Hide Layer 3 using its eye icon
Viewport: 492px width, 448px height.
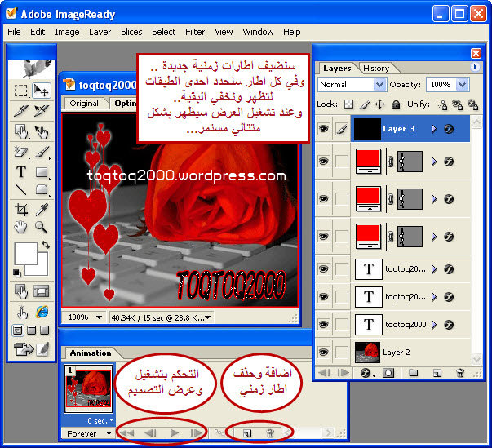324,129
